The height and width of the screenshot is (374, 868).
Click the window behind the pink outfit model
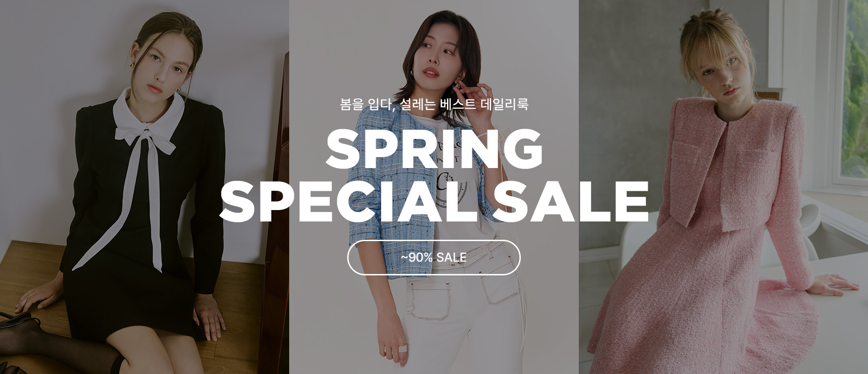(x=850, y=91)
